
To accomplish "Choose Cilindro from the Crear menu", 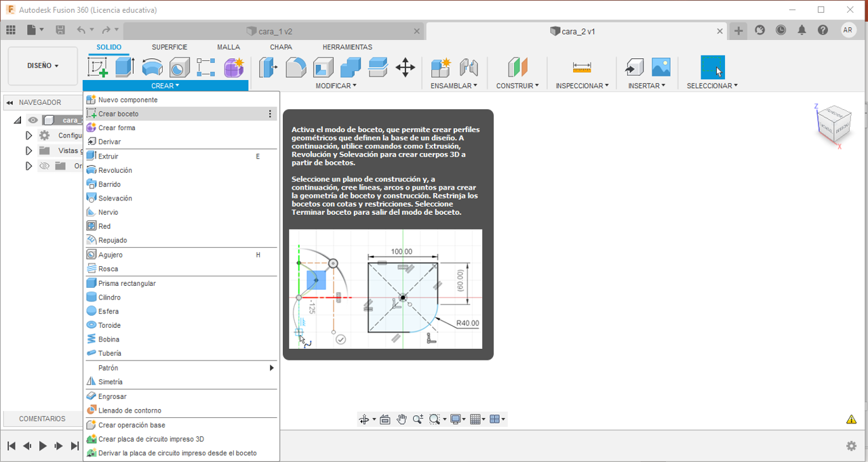I will click(x=180, y=297).
